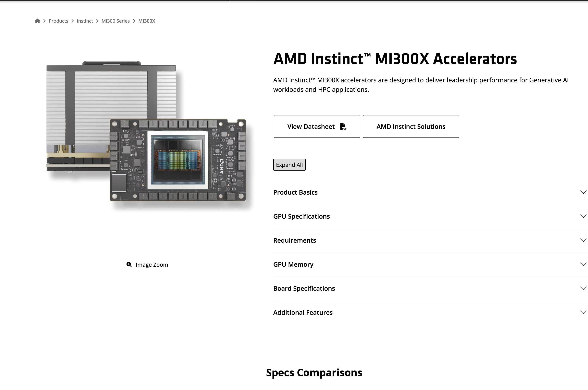
Task: Go to MI300 Series breadcrumb
Action: pos(116,21)
